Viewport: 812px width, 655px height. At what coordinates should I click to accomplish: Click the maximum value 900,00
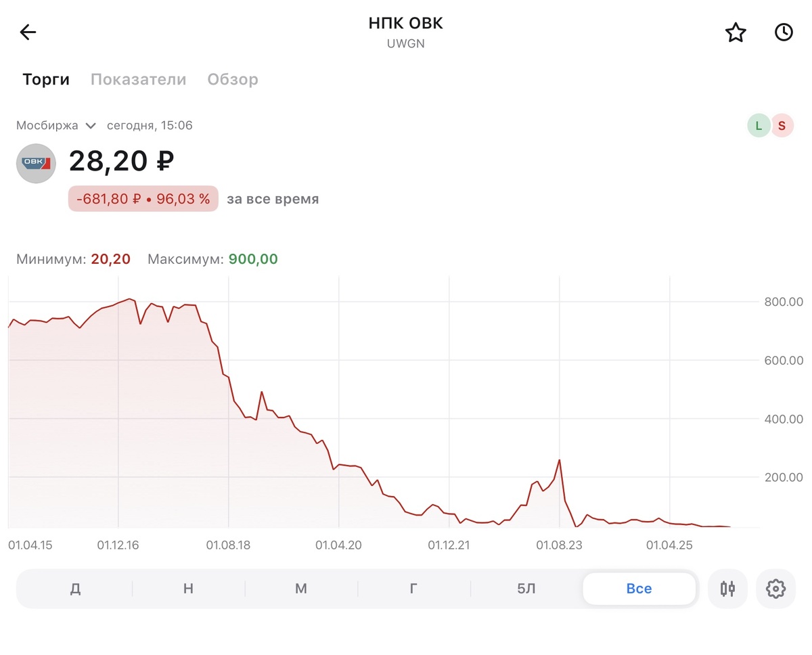pyautogui.click(x=253, y=259)
